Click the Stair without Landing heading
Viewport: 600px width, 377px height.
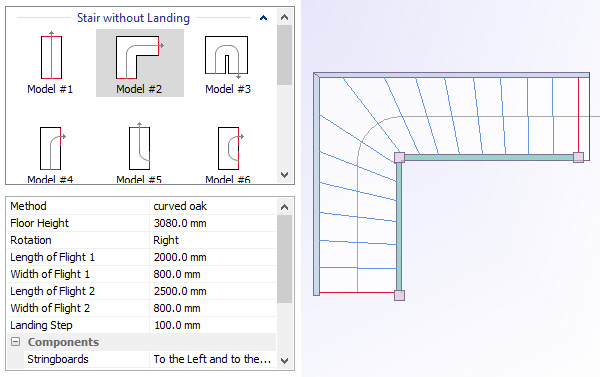133,18
